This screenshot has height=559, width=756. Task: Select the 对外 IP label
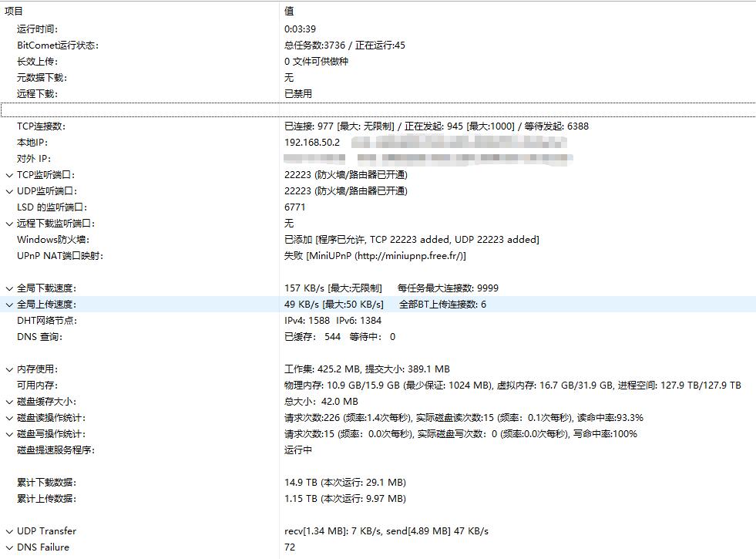34,159
